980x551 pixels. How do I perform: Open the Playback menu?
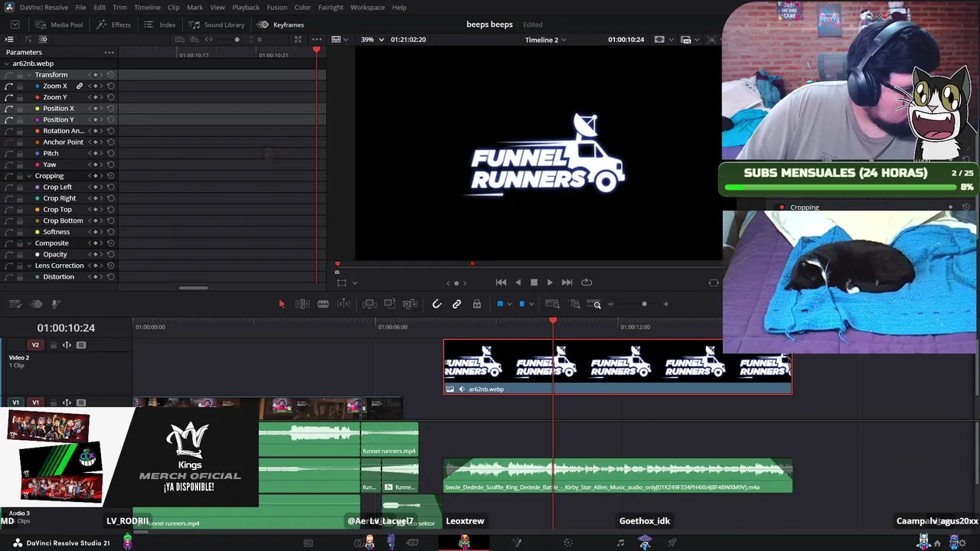246,8
